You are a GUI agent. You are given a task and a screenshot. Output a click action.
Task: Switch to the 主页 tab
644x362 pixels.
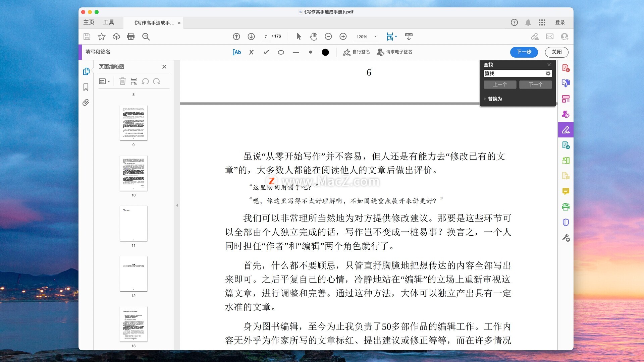coord(89,22)
